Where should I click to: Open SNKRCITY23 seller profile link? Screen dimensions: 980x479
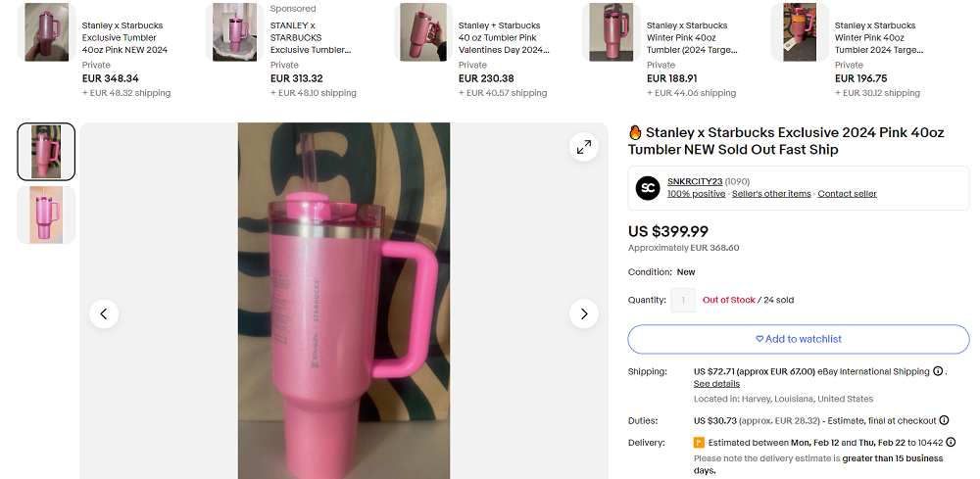(x=694, y=181)
